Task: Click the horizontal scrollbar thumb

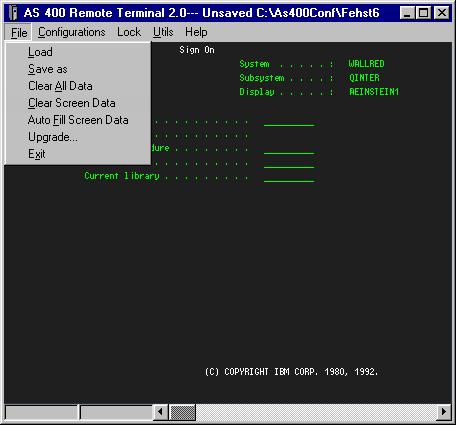Action: pyautogui.click(x=182, y=412)
